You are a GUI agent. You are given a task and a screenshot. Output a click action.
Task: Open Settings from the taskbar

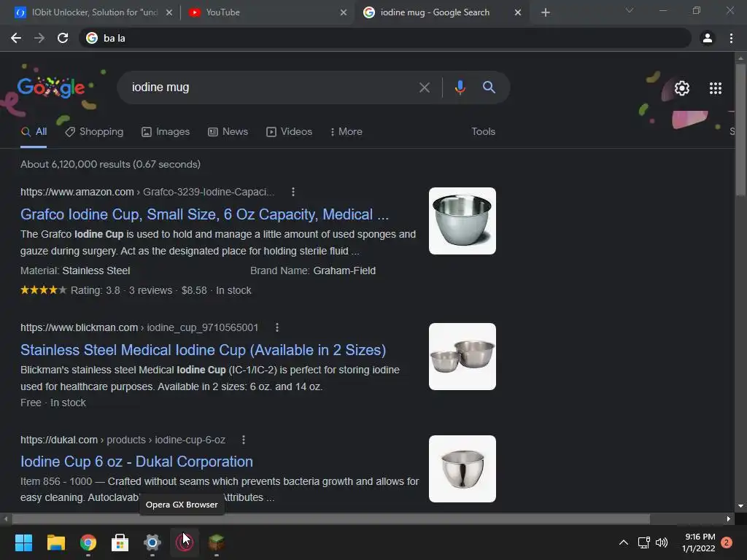(x=152, y=542)
